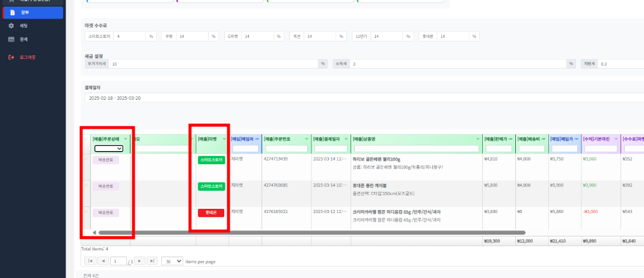
Task: Open the 주문상태 filter combo box
Action: tap(109, 149)
